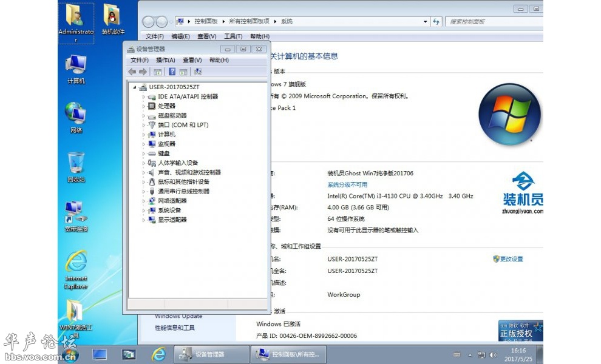The image size is (601, 364).
Task: Click 所有控制面板项 in the breadcrumb
Action: 249,21
